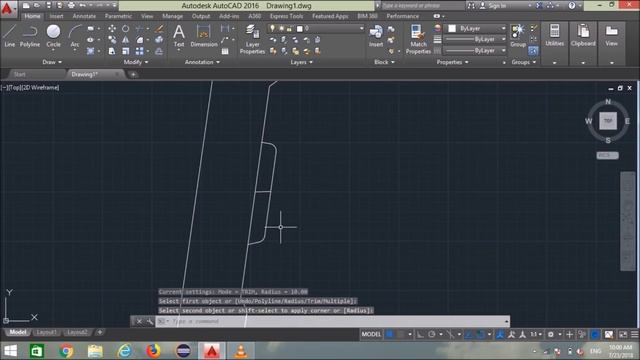Click the new drawing tab plus button
The height and width of the screenshot is (360, 640).
[133, 74]
